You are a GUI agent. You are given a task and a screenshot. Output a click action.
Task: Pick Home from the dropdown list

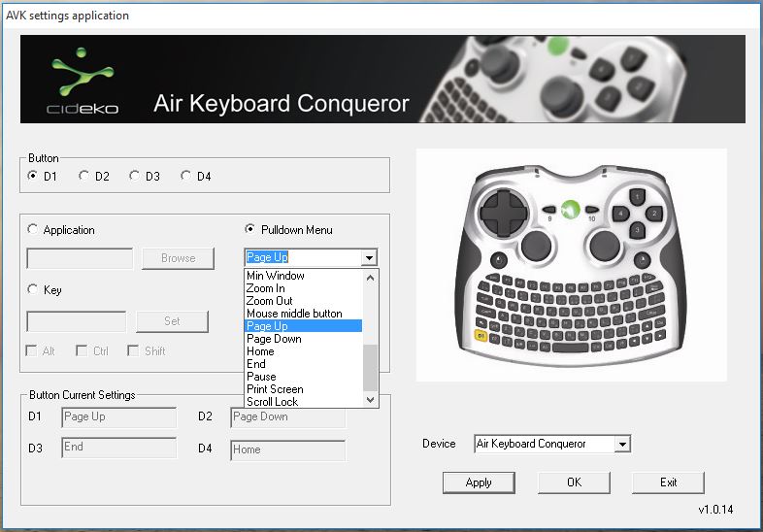[304, 351]
